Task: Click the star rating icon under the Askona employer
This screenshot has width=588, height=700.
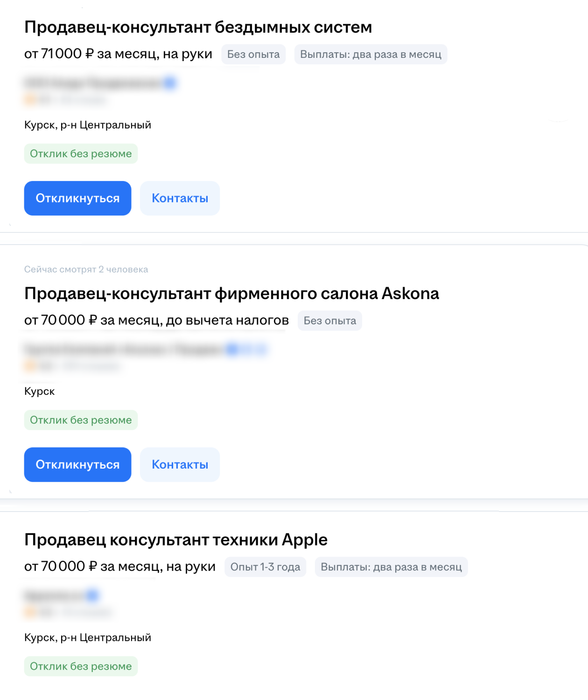Action: pyautogui.click(x=29, y=367)
